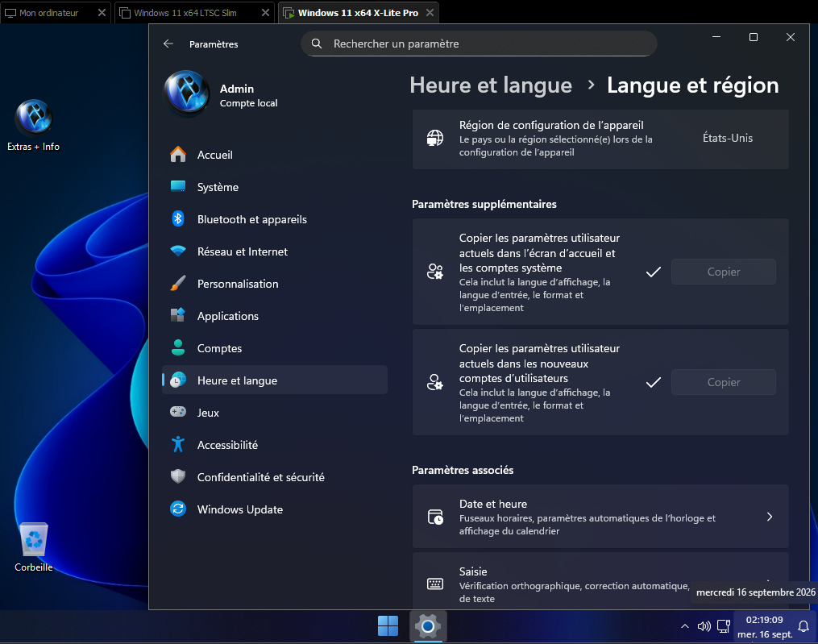Open Date et heure chevron arrow

770,517
